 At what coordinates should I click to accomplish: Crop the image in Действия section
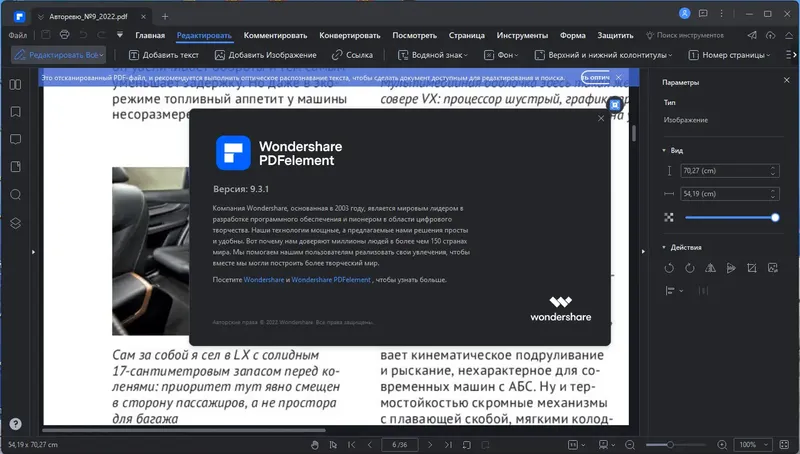pyautogui.click(x=752, y=268)
